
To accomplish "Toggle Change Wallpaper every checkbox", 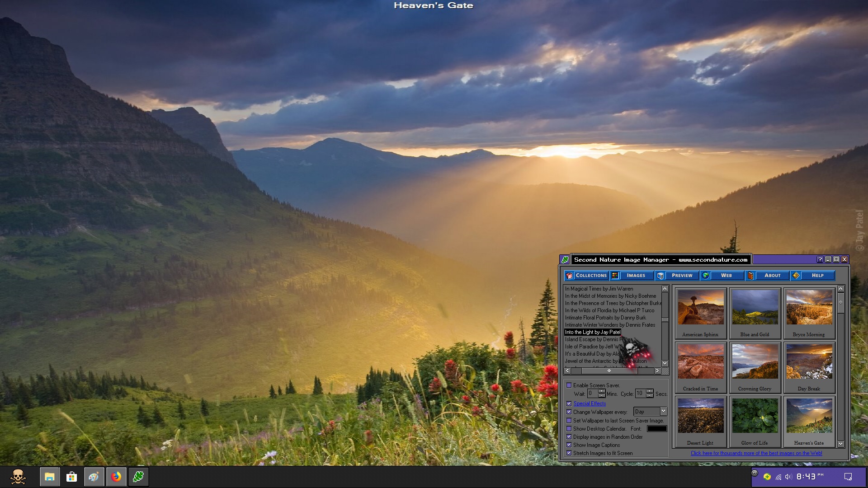I will [x=569, y=412].
